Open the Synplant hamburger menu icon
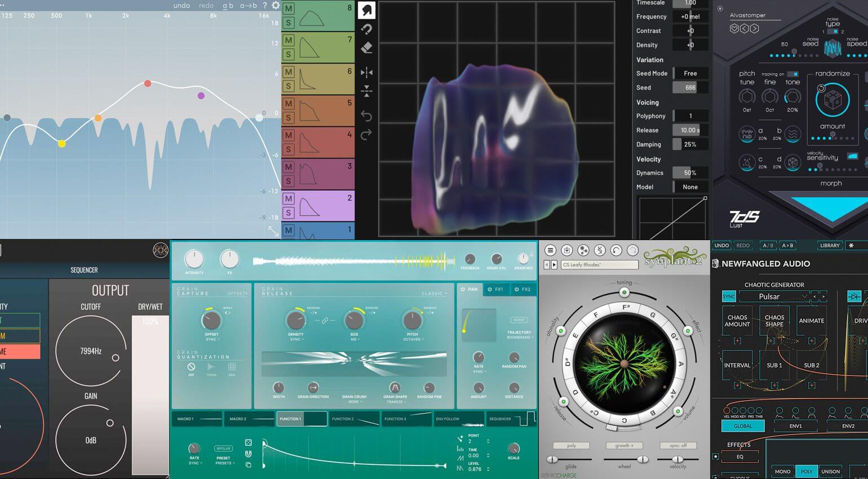Screen dimensions: 868x479 pos(550,250)
